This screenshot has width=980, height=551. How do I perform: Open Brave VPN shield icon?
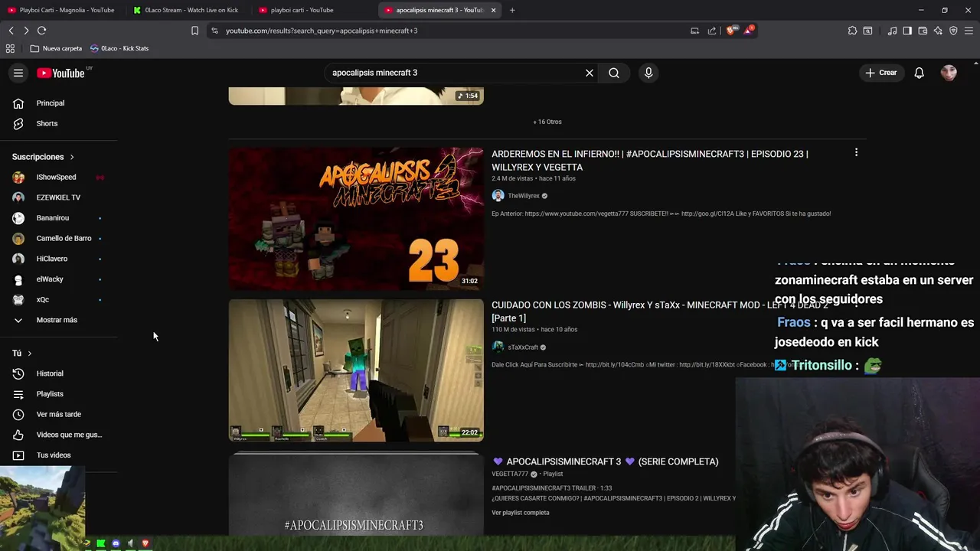pos(953,31)
